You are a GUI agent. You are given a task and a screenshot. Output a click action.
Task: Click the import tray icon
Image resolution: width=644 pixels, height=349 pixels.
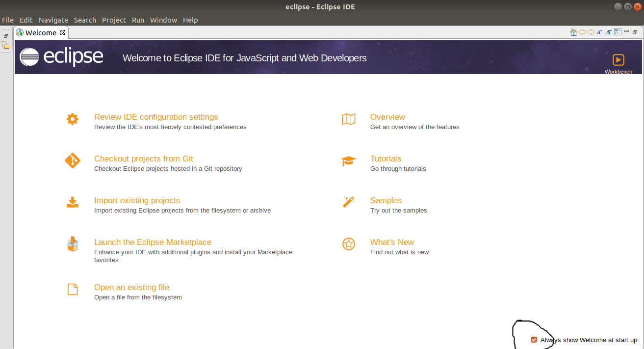coord(73,202)
